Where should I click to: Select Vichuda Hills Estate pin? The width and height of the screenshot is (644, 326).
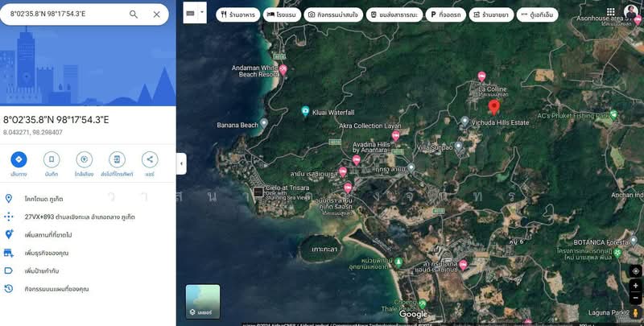(x=464, y=121)
